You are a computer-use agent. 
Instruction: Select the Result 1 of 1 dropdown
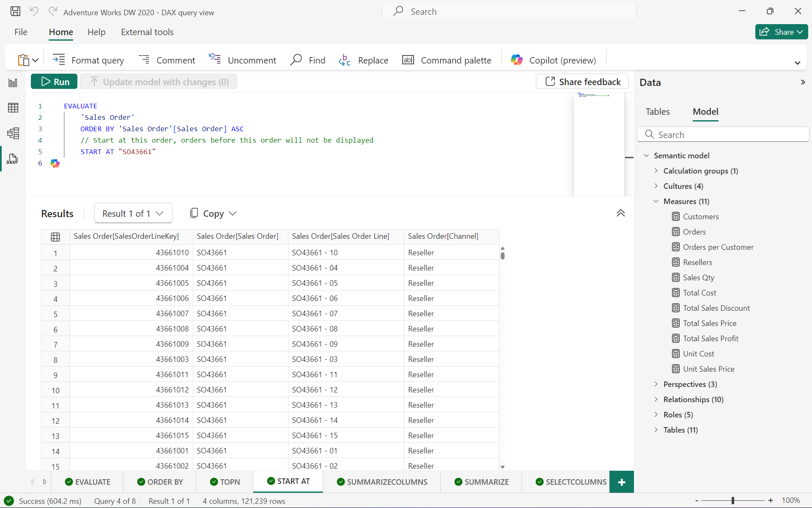tap(131, 213)
